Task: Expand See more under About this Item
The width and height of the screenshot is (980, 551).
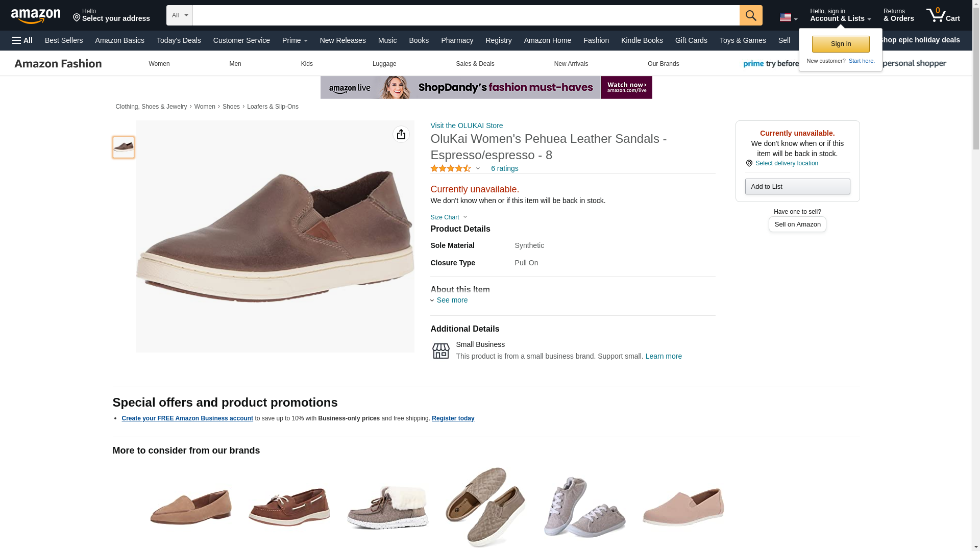Action: (452, 300)
